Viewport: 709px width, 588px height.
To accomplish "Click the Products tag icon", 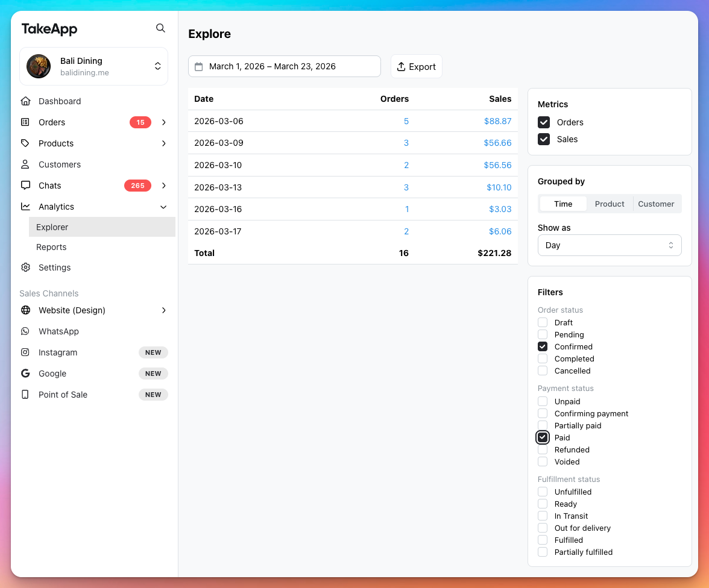I will pyautogui.click(x=25, y=143).
